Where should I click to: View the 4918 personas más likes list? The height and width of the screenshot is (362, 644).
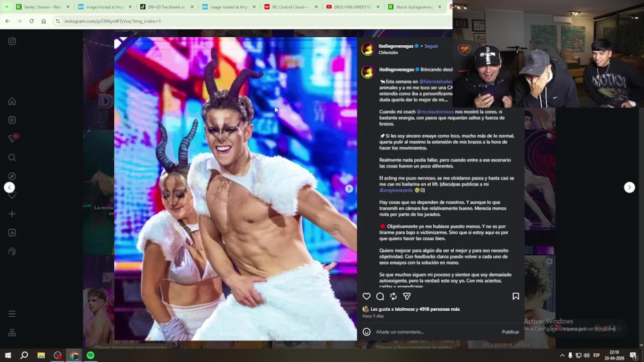pos(440,309)
